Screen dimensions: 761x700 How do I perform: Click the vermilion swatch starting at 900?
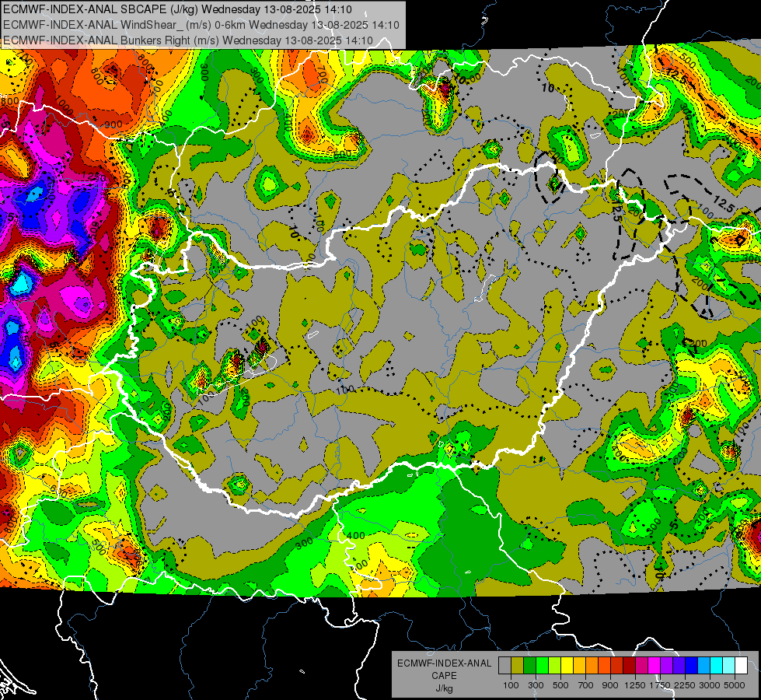(x=617, y=666)
